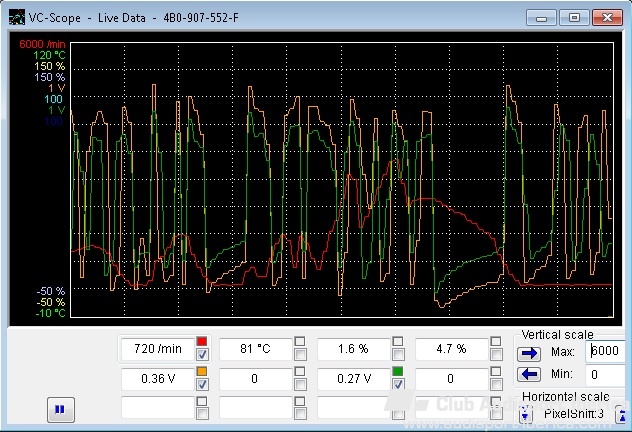Select the 81 °C value box
This screenshot has height=432, width=632.
[254, 349]
